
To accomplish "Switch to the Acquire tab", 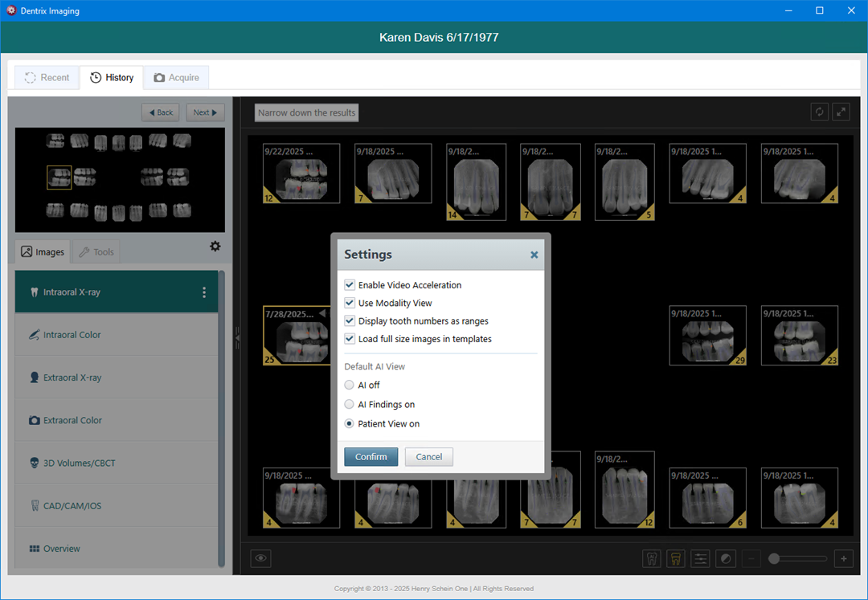I will [x=176, y=78].
